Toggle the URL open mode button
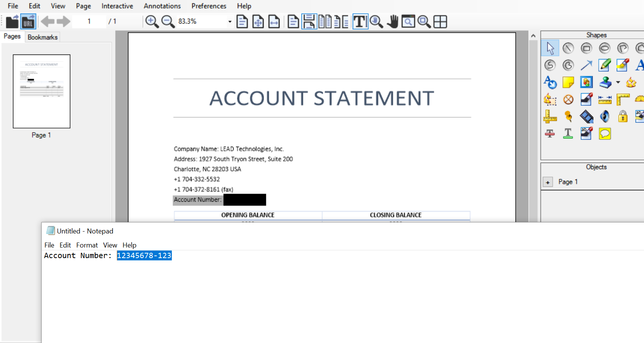644x343 pixels. tap(28, 22)
